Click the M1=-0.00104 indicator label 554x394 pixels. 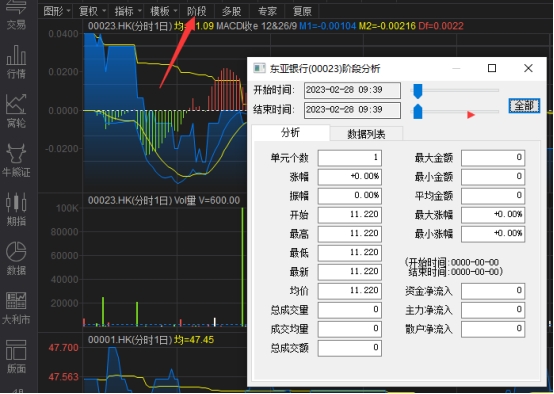click(328, 26)
